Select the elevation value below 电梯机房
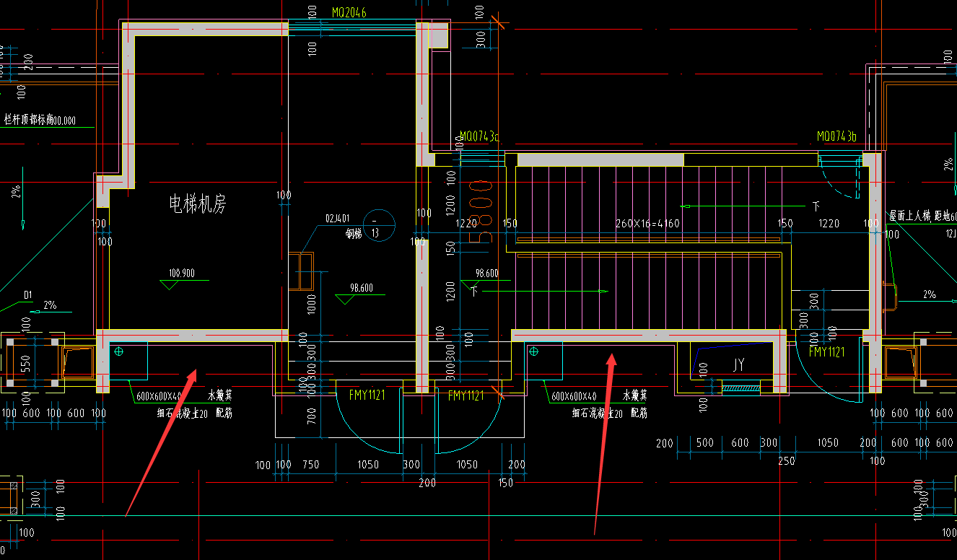The image size is (957, 560). (x=182, y=274)
